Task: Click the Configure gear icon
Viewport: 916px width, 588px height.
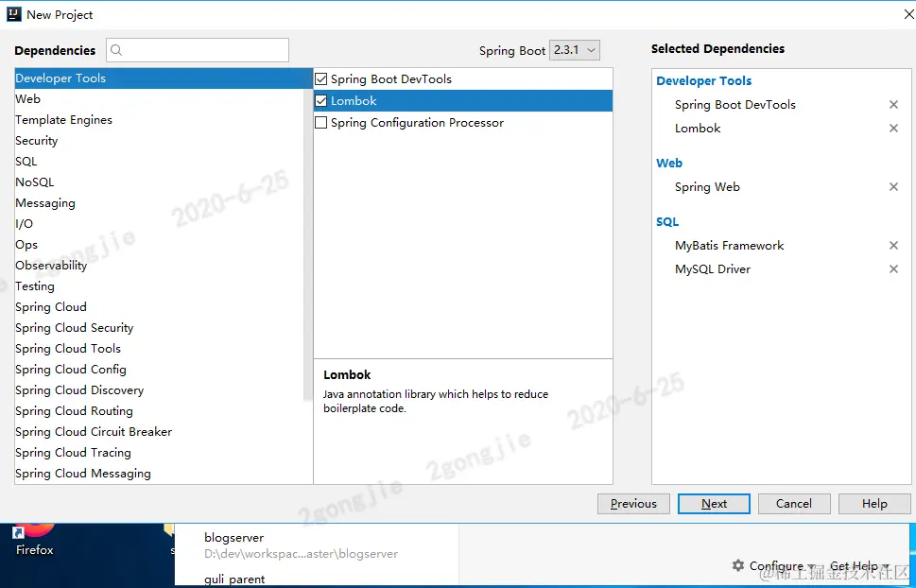Action: click(x=738, y=565)
